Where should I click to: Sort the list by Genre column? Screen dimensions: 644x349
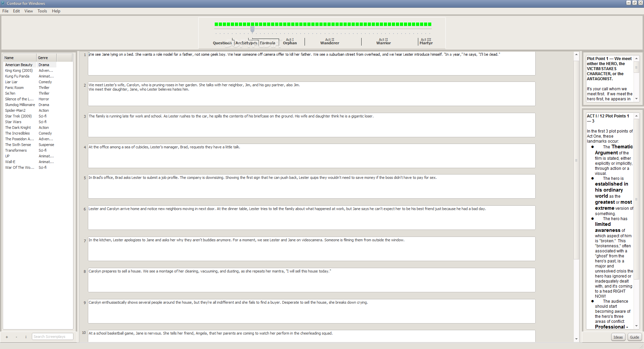pyautogui.click(x=46, y=58)
